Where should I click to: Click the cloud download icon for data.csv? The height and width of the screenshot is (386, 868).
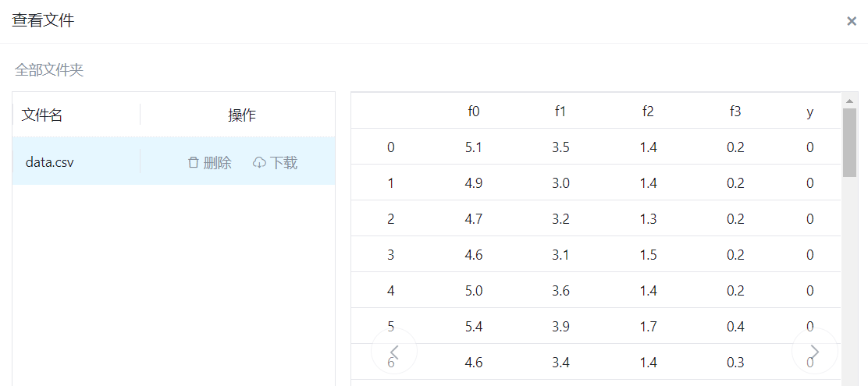point(260,163)
